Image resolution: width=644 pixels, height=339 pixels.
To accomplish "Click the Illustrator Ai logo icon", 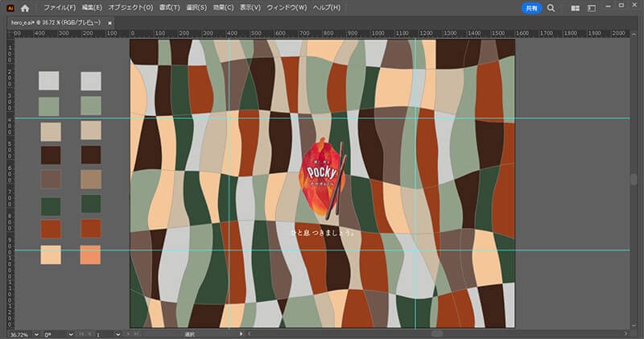I will click(x=10, y=7).
